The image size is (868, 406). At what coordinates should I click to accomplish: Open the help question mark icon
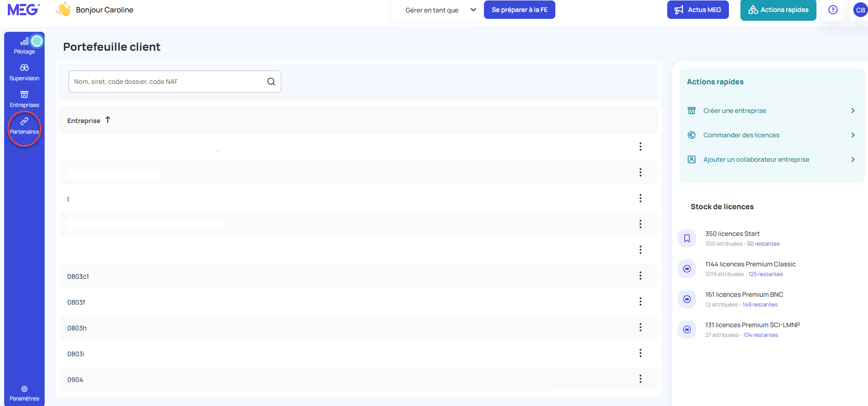(x=833, y=10)
